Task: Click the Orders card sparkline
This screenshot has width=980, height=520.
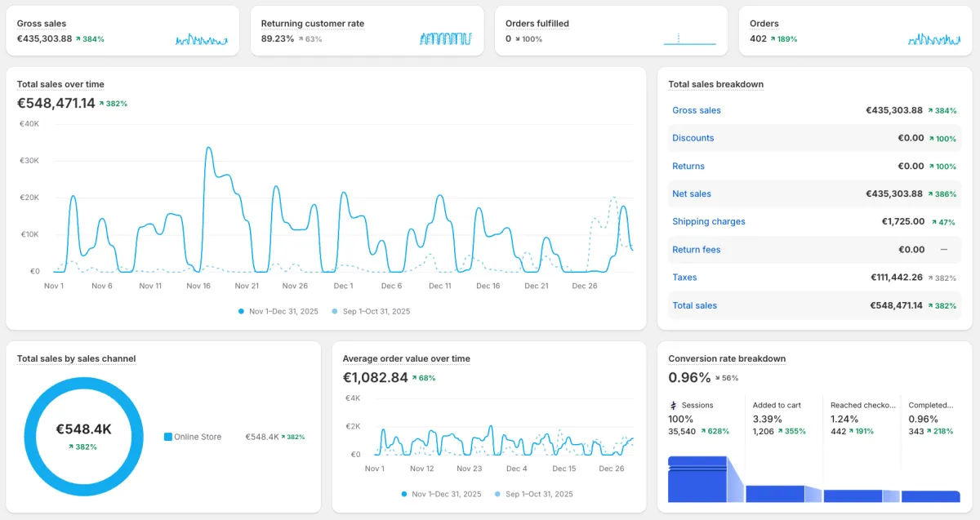Action: coord(934,39)
